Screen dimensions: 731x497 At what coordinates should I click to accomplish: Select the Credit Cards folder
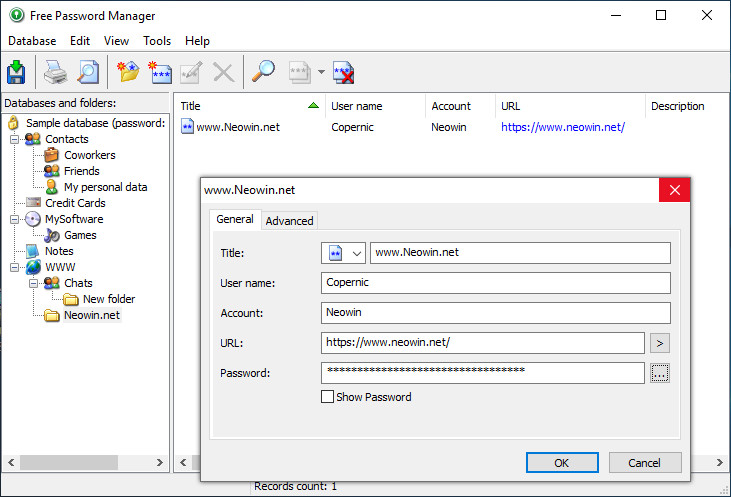coord(75,203)
